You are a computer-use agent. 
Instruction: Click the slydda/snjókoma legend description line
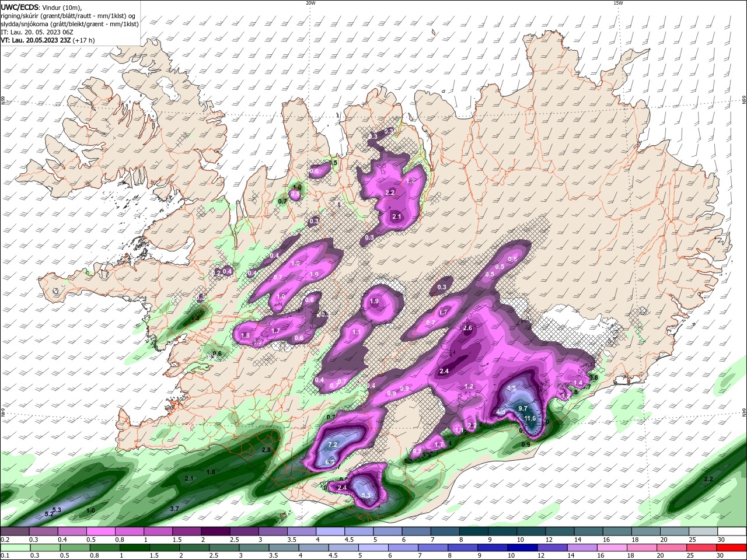tap(69, 24)
